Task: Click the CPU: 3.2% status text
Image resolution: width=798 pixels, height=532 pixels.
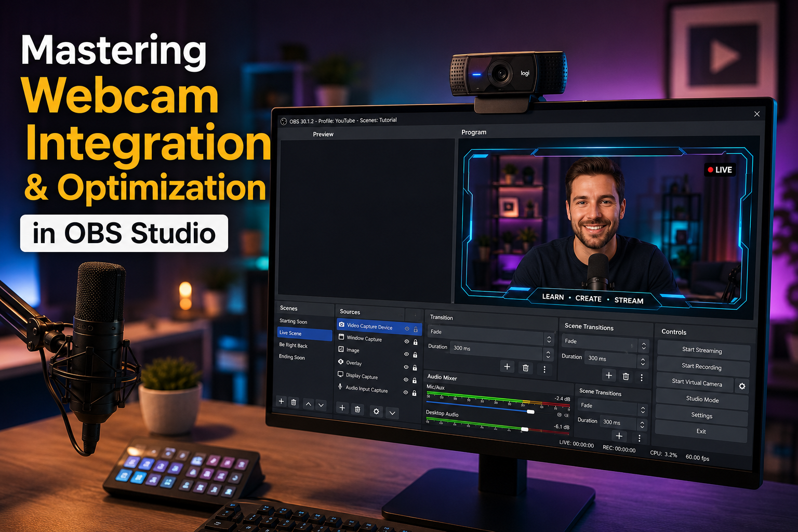Action: [x=663, y=454]
